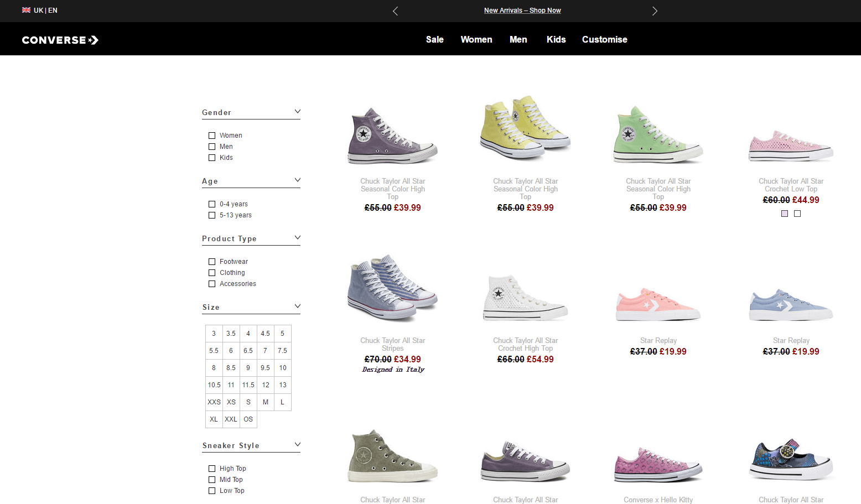Collapse the Sneaker Style filter section

tap(298, 444)
